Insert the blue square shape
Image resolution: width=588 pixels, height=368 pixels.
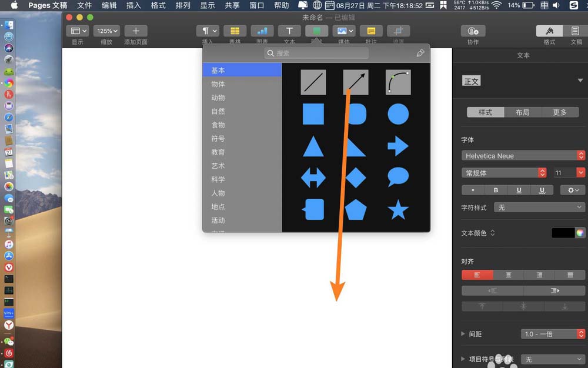tap(313, 114)
